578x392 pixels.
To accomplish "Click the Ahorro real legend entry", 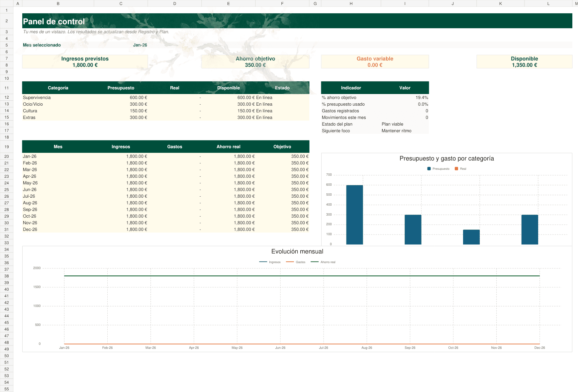I will pos(323,262).
